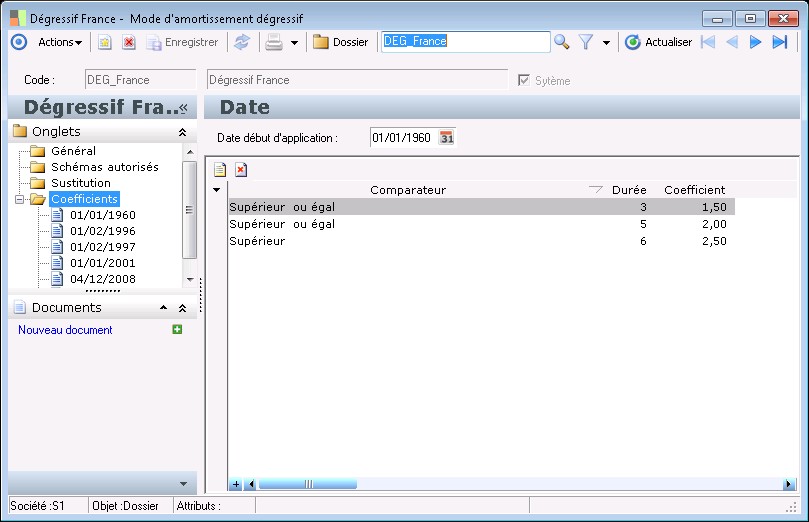Click the Nouveau document link
Image resolution: width=809 pixels, height=522 pixels.
click(65, 330)
